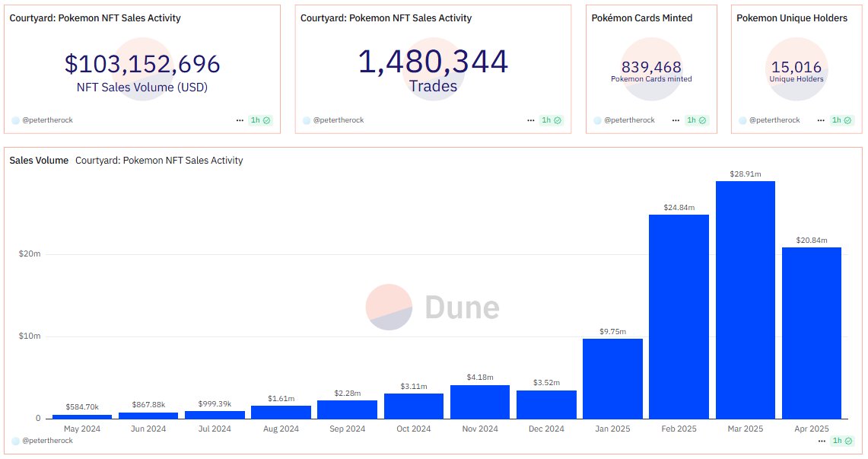
Task: Click the 15,016 unique holders value
Action: click(796, 67)
